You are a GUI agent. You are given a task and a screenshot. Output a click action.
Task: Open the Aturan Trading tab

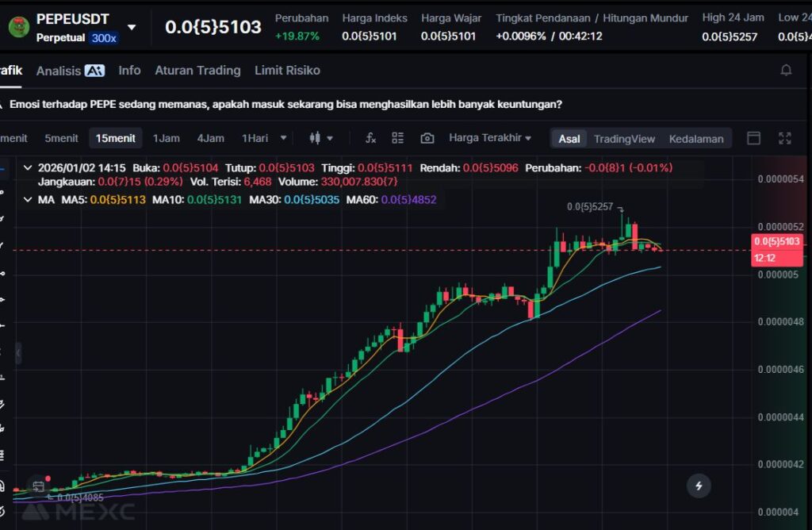[x=197, y=71]
